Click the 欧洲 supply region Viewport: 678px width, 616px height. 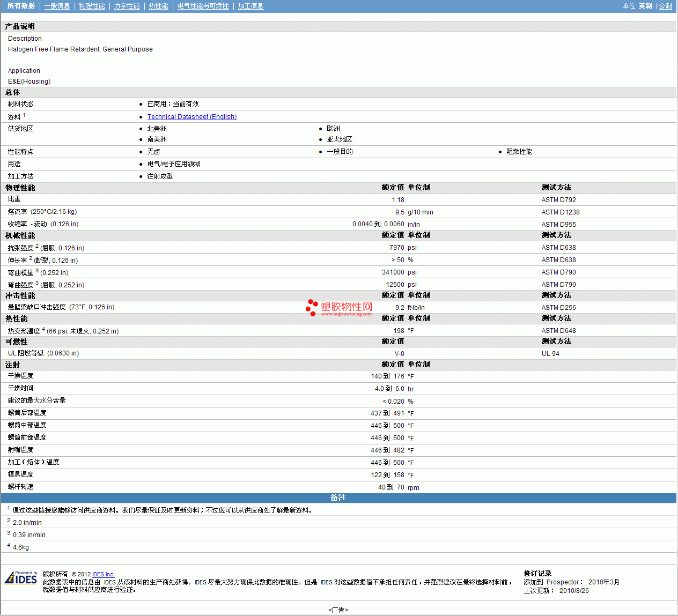(x=333, y=129)
